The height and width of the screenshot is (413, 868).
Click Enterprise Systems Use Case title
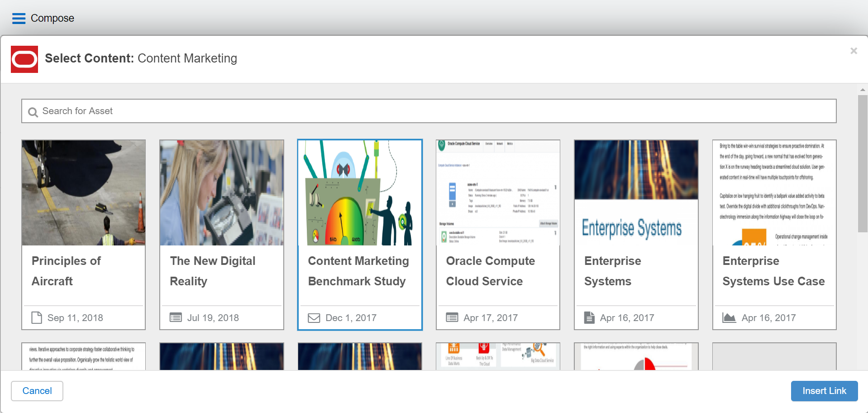coord(773,271)
